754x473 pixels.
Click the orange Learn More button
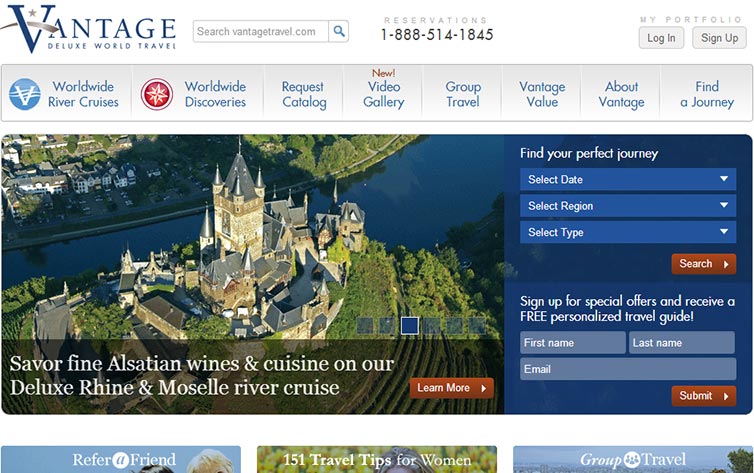(452, 388)
